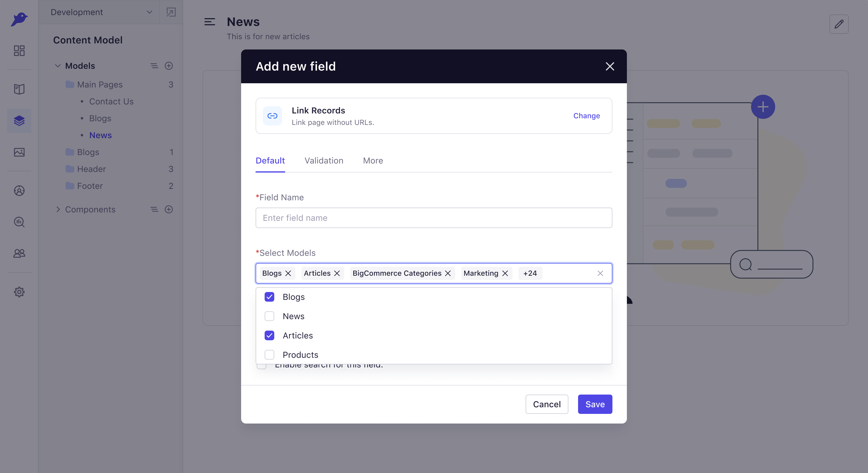Click the sort list icon next to Components
This screenshot has width=868, height=473.
click(x=154, y=210)
